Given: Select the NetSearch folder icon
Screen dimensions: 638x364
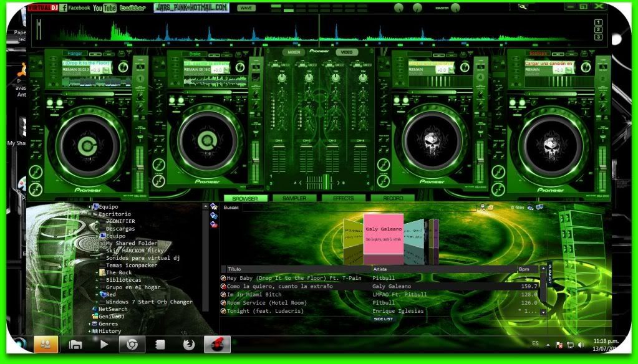Looking at the screenshot, I should tap(94, 309).
